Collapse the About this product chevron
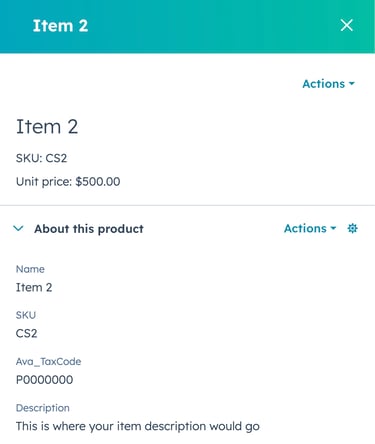Viewport: 375px width, 444px height. (x=18, y=228)
